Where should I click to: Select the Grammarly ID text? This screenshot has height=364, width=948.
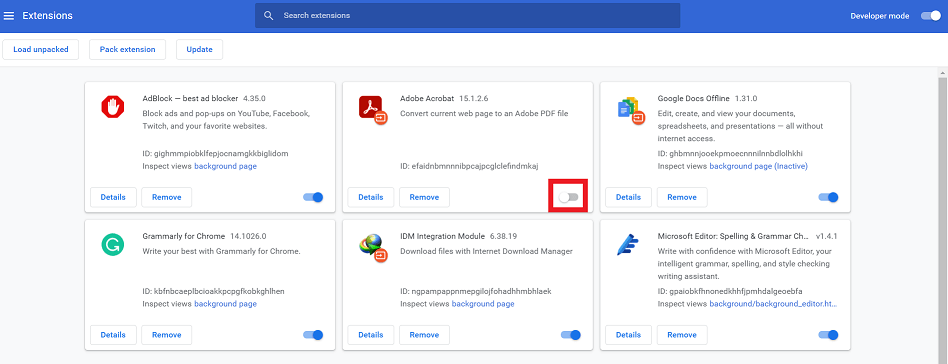213,291
